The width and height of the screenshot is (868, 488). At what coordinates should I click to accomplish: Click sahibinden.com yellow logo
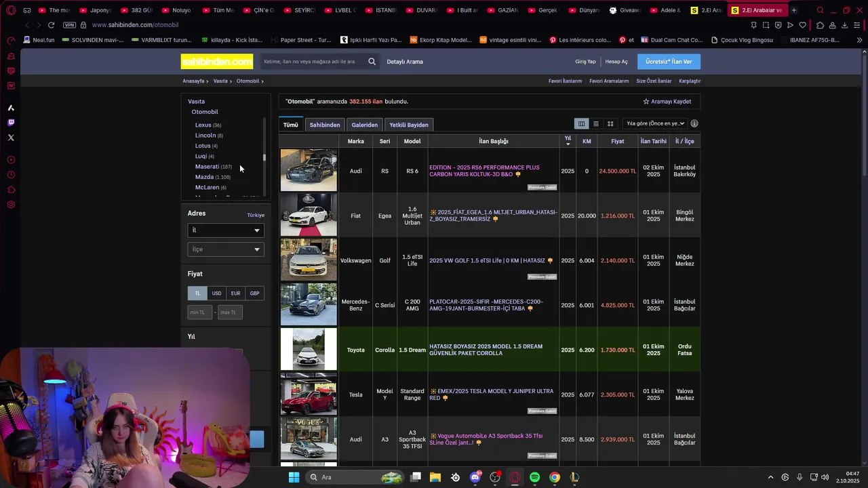(217, 62)
